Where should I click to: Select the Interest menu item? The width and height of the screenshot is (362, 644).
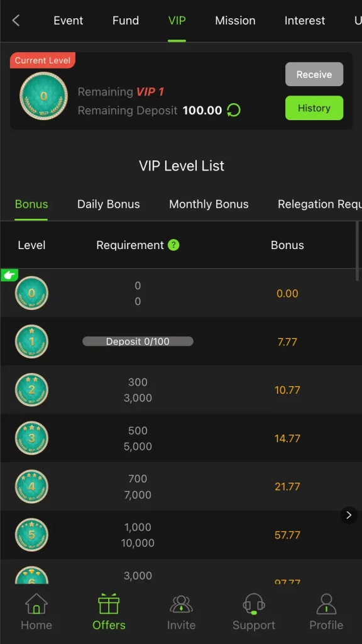(x=305, y=20)
